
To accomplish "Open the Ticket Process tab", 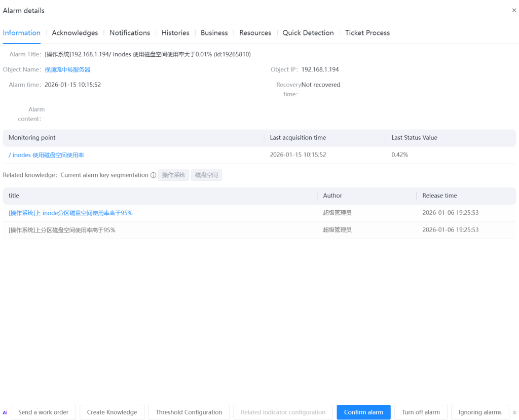I will tap(367, 33).
